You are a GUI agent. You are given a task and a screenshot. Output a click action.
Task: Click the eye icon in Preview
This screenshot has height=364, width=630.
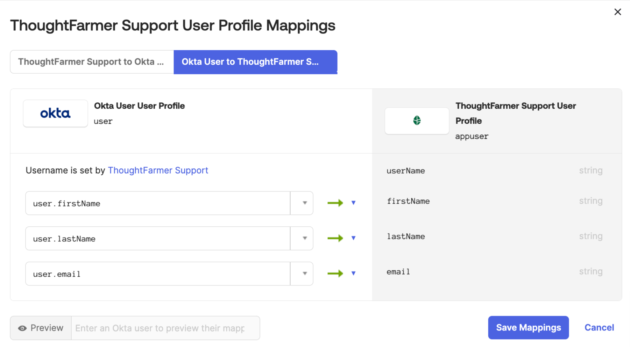point(22,328)
